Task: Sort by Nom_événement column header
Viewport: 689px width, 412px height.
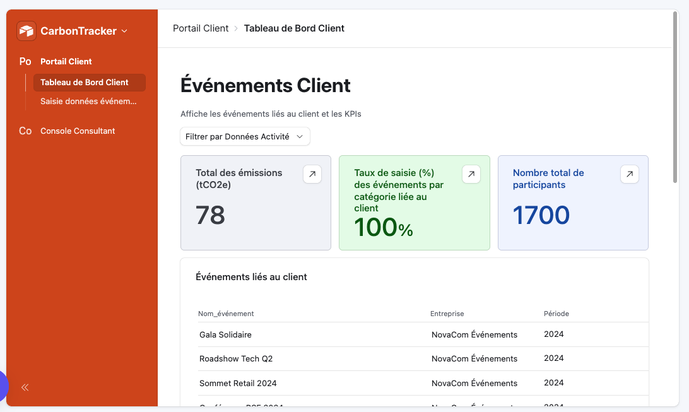Action: click(225, 313)
